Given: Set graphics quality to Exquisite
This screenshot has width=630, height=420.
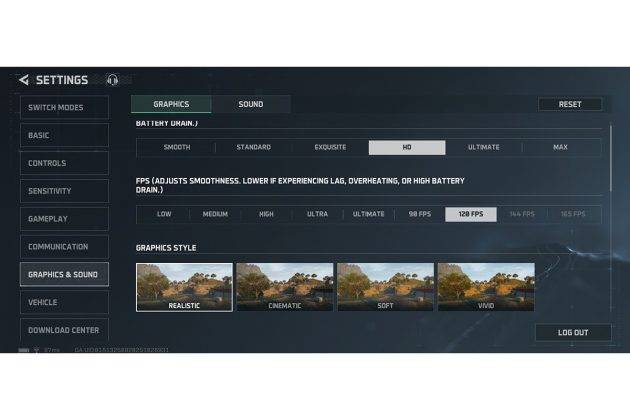Looking at the screenshot, I should (x=330, y=147).
